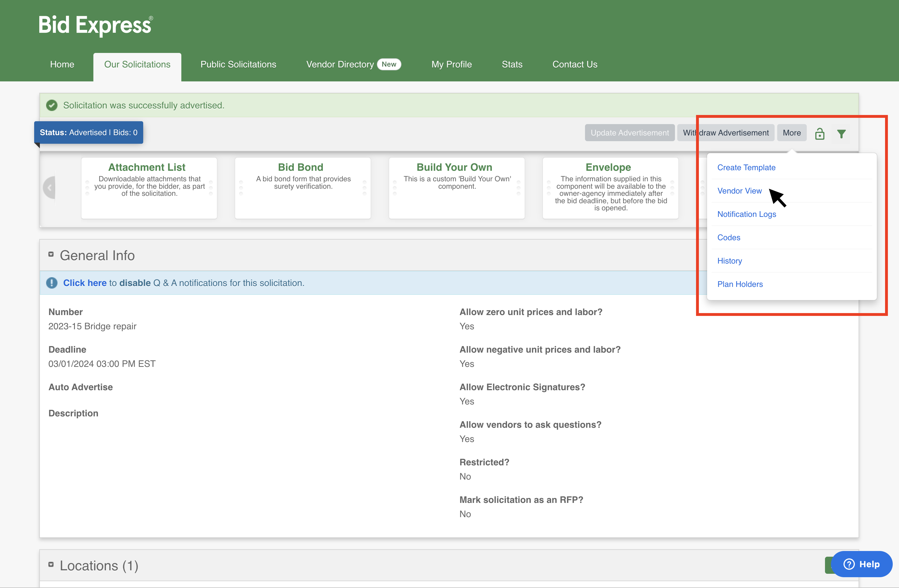The image size is (899, 588).
Task: Click the info icon on the notifications banner
Action: [52, 283]
